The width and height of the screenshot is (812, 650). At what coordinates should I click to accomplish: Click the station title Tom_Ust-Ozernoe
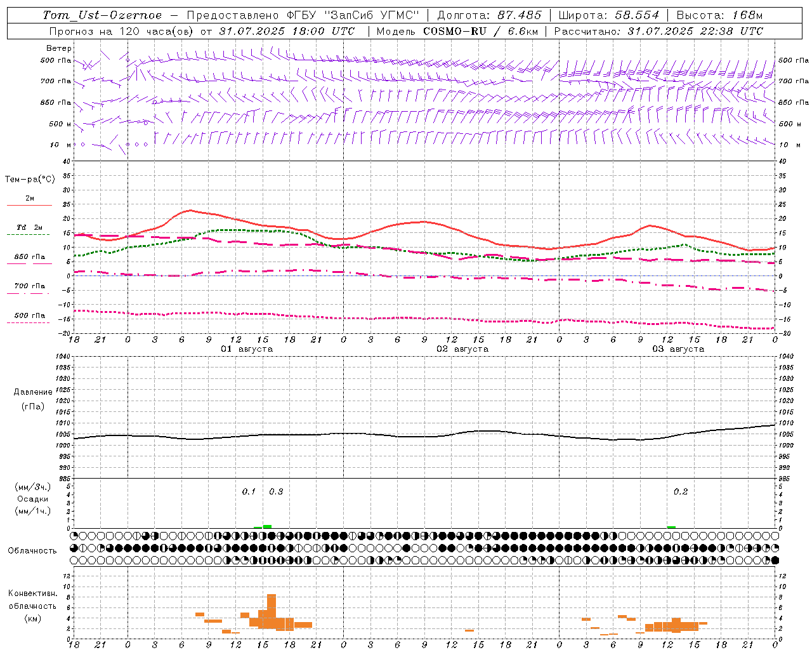(x=103, y=15)
